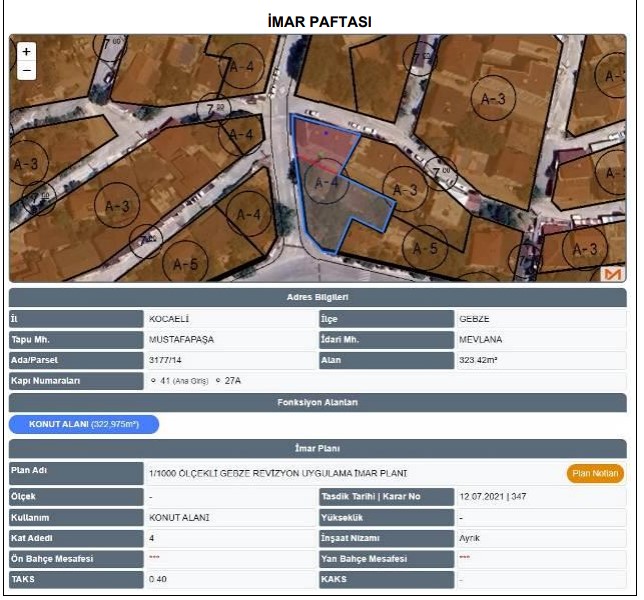
Task: Click the orange M logo on map
Action: click(x=612, y=273)
